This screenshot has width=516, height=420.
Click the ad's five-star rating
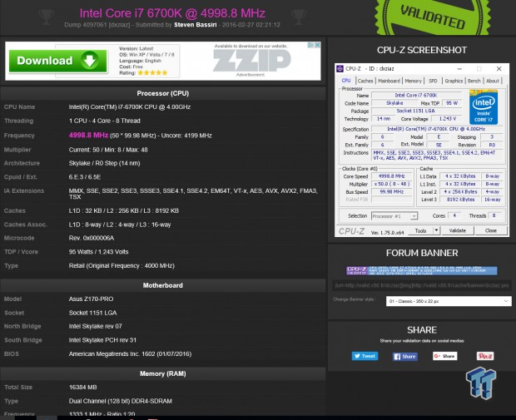tap(152, 73)
